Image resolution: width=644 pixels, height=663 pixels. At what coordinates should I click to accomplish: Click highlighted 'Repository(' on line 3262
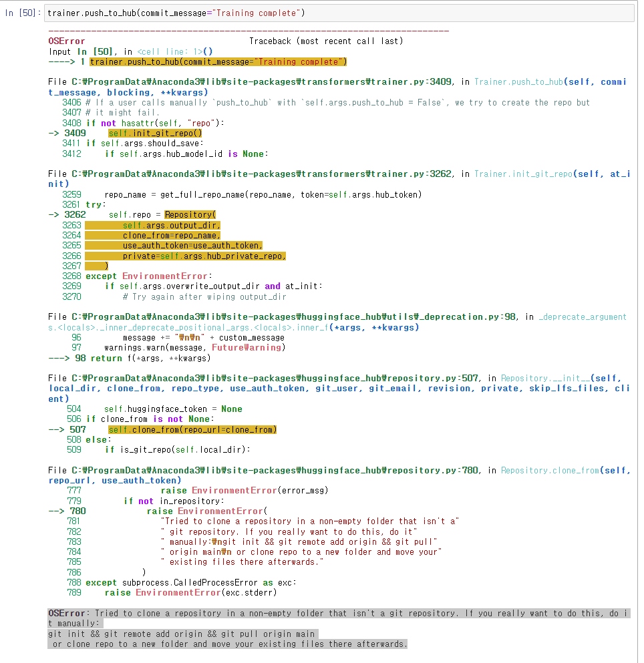tap(190, 215)
